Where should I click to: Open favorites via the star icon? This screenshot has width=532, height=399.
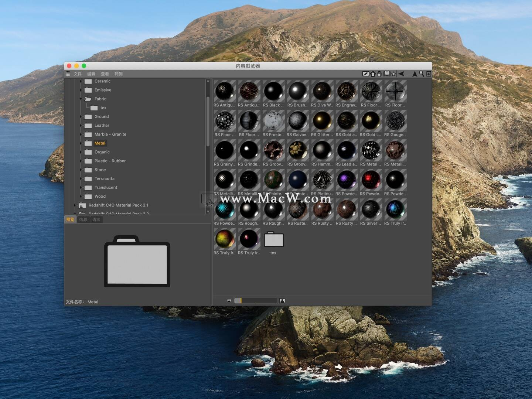[x=393, y=74]
